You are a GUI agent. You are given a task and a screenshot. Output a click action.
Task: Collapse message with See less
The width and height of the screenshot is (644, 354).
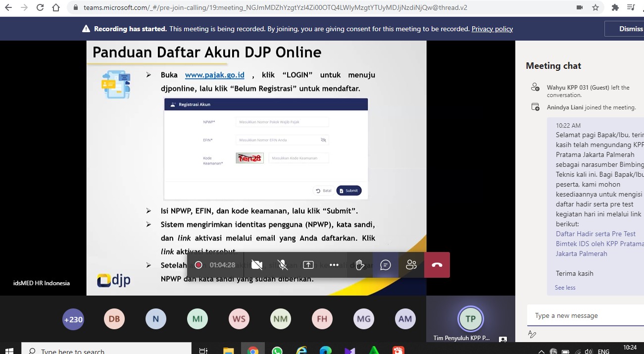click(x=565, y=288)
